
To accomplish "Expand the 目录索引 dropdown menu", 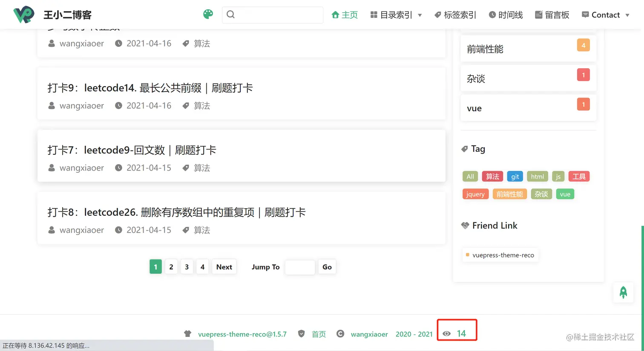I will click(x=396, y=15).
